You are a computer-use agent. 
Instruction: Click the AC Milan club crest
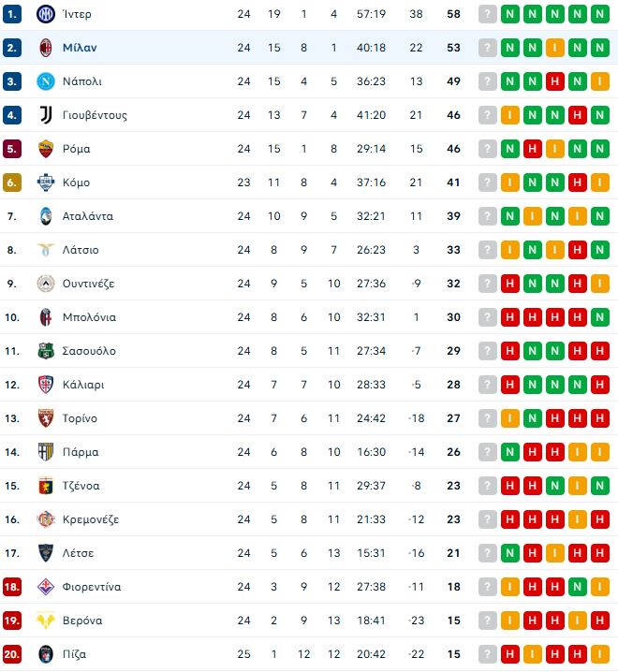[x=46, y=48]
